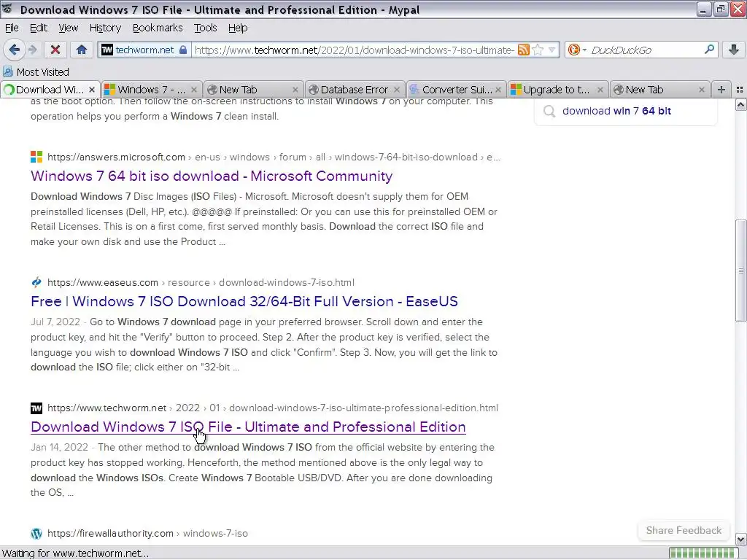Screen dimensions: 747x560
Task: Click the TW techworm favicon on the result
Action: [36, 408]
